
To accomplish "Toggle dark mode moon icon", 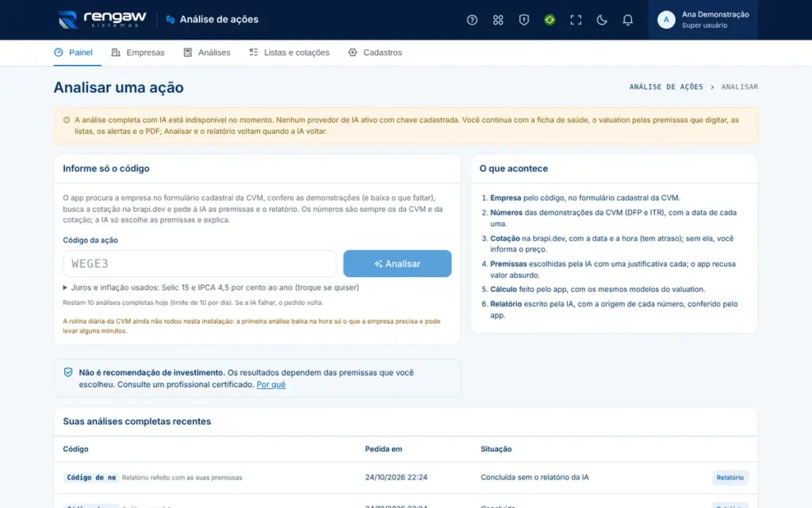I will tap(601, 20).
